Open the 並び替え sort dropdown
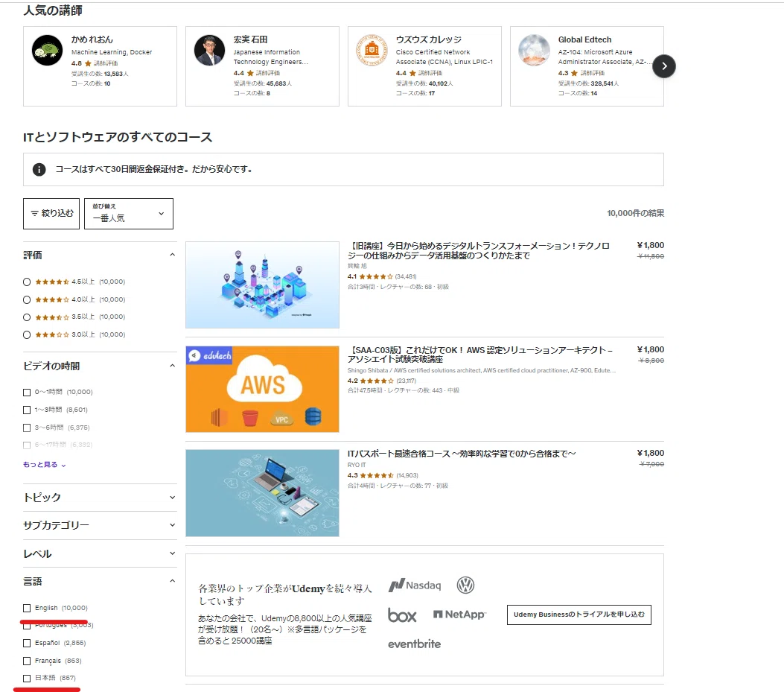The image size is (784, 692). click(x=129, y=214)
